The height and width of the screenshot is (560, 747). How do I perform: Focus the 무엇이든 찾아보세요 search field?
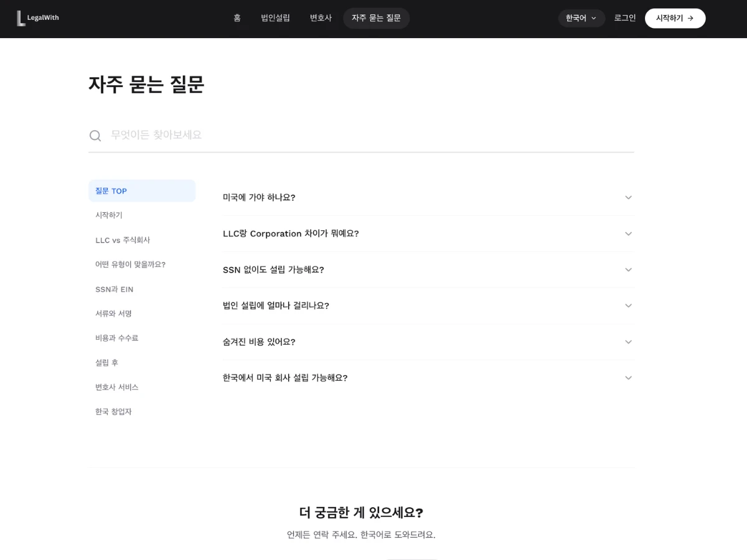coord(361,135)
